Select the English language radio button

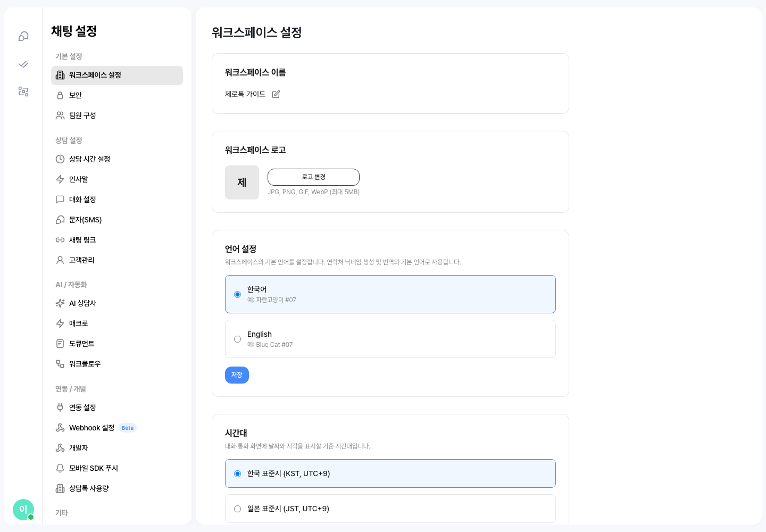[238, 339]
